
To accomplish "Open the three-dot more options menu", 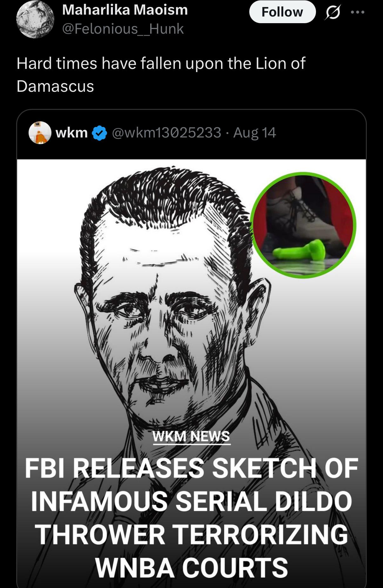I will click(358, 13).
